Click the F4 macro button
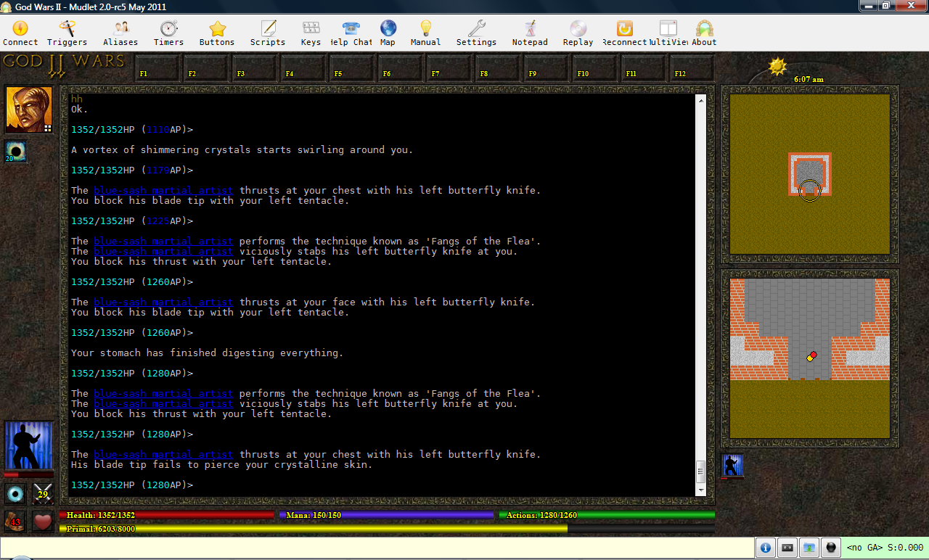Screen dimensions: 929x560 click(x=302, y=69)
